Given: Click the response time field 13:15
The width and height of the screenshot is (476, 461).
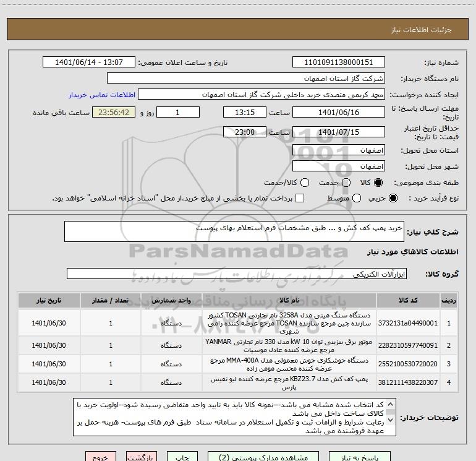Looking at the screenshot, I should [x=245, y=112].
